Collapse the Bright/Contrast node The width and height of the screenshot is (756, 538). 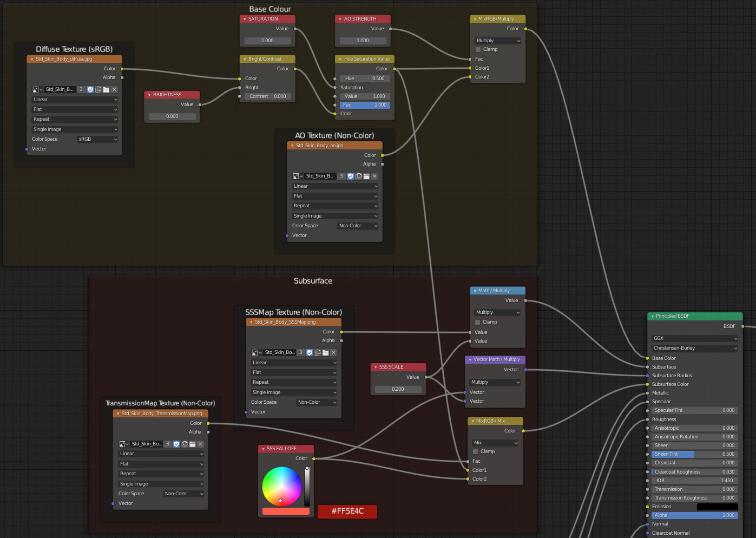tap(245, 59)
